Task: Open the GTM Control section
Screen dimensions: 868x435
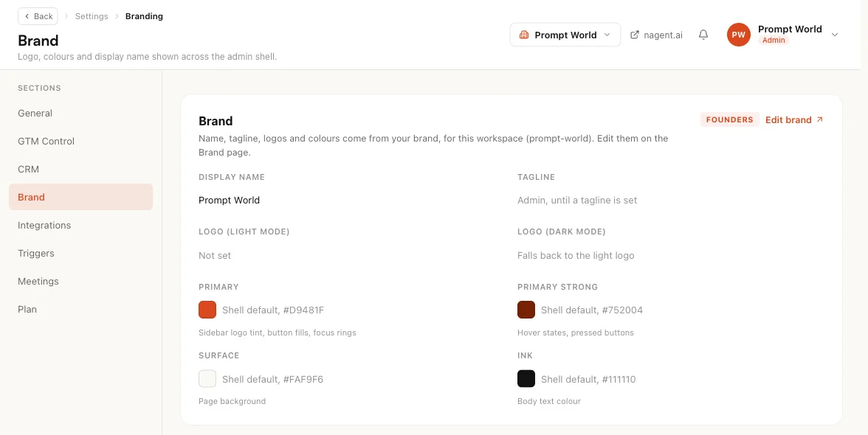Action: 81,141
